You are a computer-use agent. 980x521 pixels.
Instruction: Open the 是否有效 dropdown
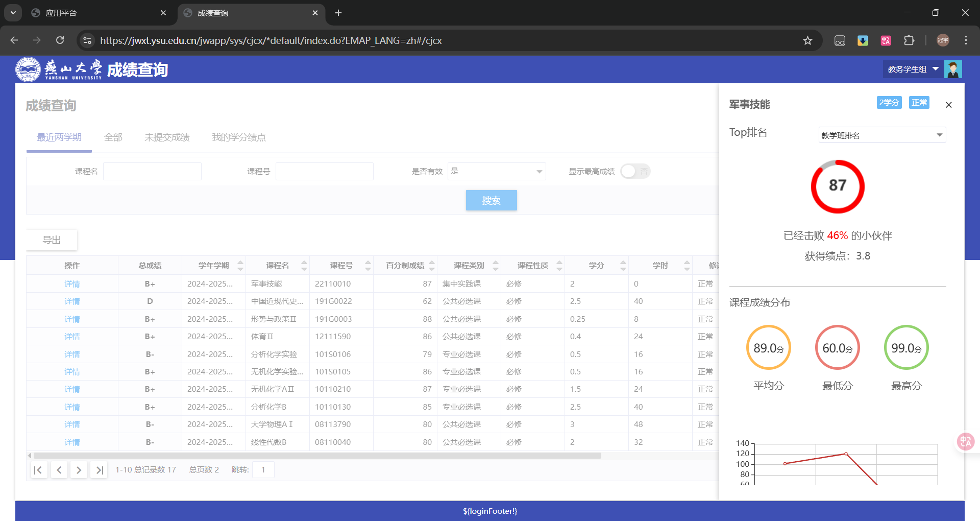496,171
